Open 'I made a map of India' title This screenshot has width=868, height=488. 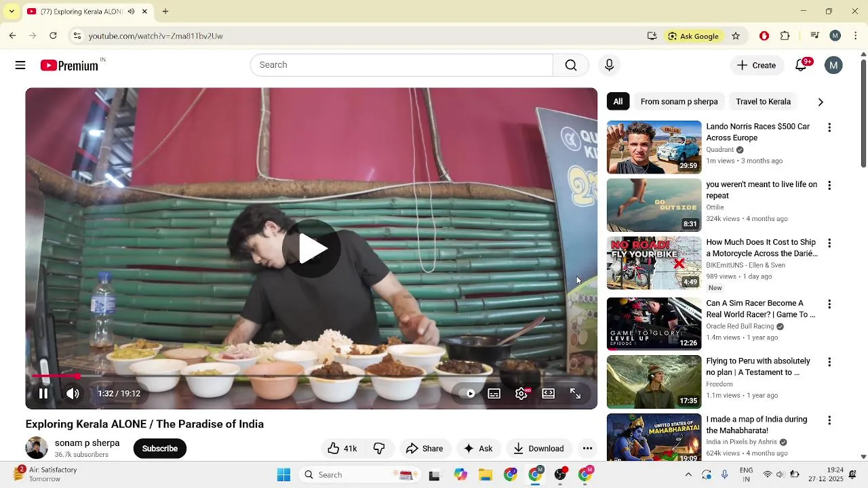pyautogui.click(x=757, y=425)
